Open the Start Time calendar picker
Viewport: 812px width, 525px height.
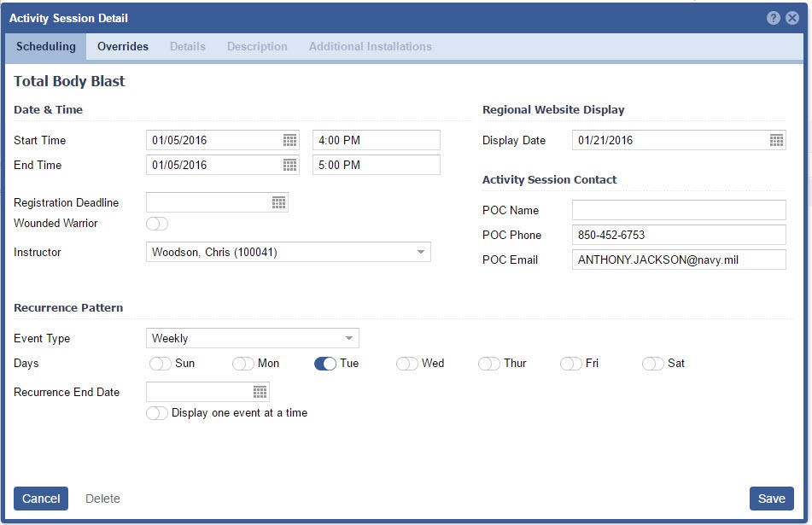289,140
